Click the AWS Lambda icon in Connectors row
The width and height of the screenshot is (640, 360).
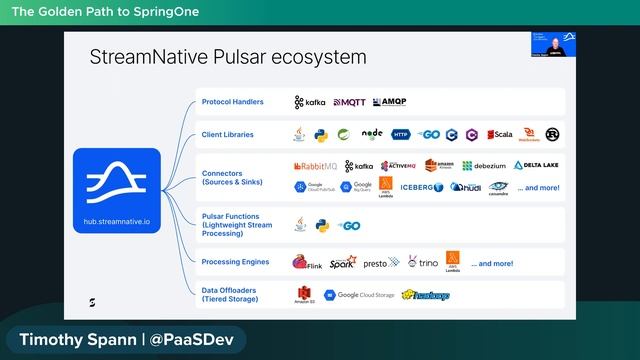[x=386, y=187]
